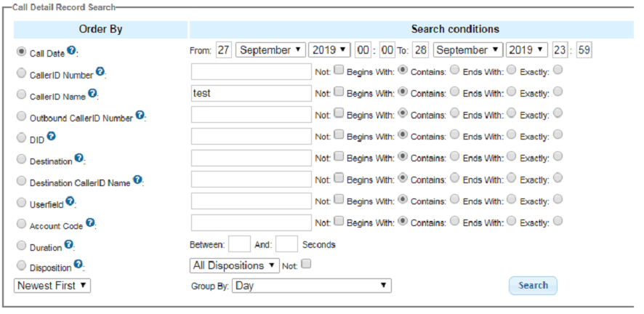Viewport: 644px width, 314px height.
Task: Select Order By Duration radio button
Action: [x=22, y=246]
